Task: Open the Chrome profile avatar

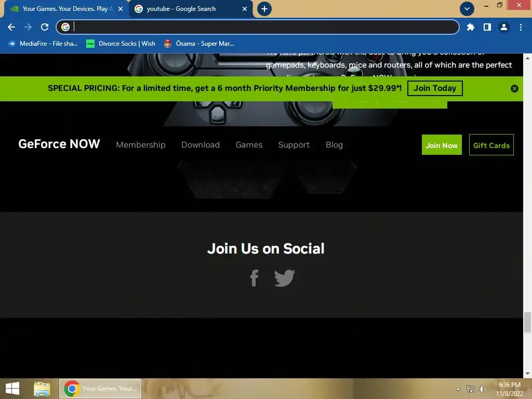Action: [x=504, y=27]
